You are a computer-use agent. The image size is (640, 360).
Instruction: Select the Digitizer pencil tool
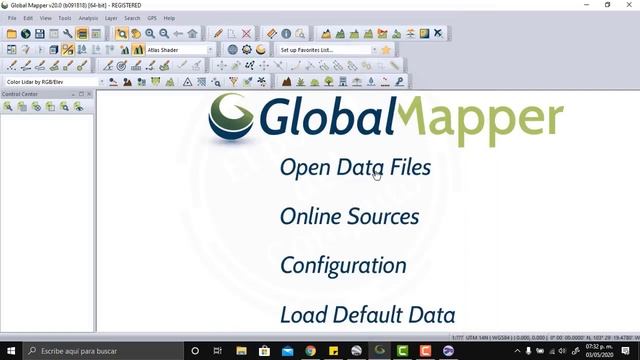[218, 34]
